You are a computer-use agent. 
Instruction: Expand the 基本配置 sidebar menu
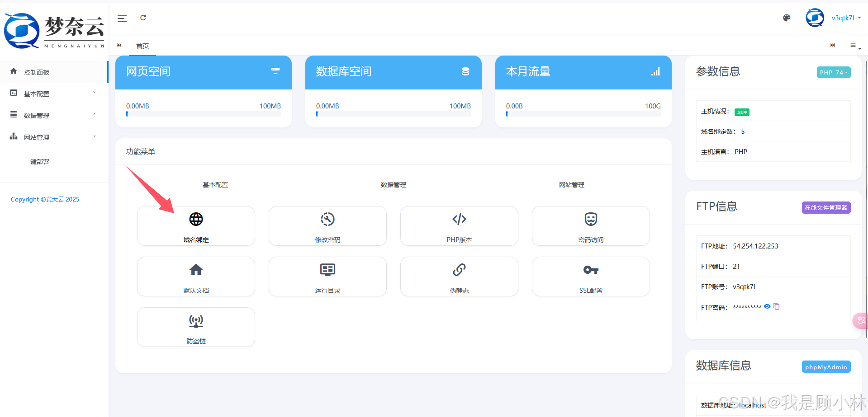coord(54,94)
